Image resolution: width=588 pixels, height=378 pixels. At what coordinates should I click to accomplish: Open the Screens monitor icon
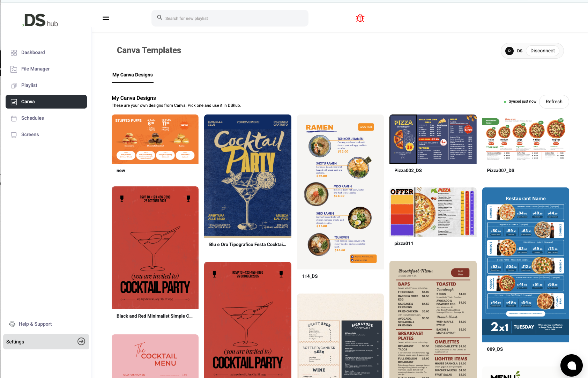(x=14, y=135)
